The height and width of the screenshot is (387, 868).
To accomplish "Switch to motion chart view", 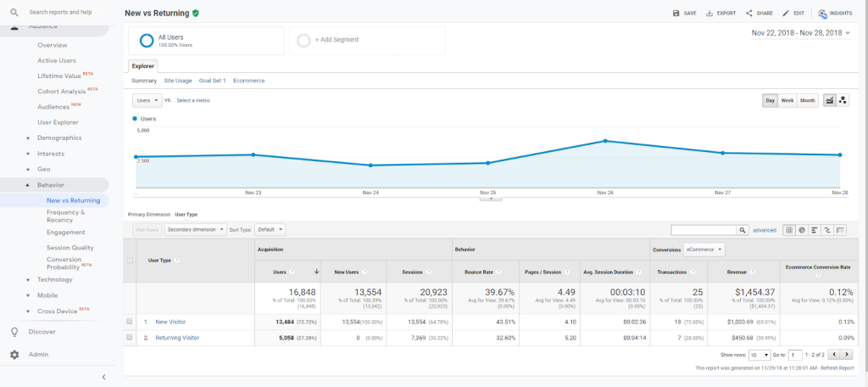I will click(843, 100).
